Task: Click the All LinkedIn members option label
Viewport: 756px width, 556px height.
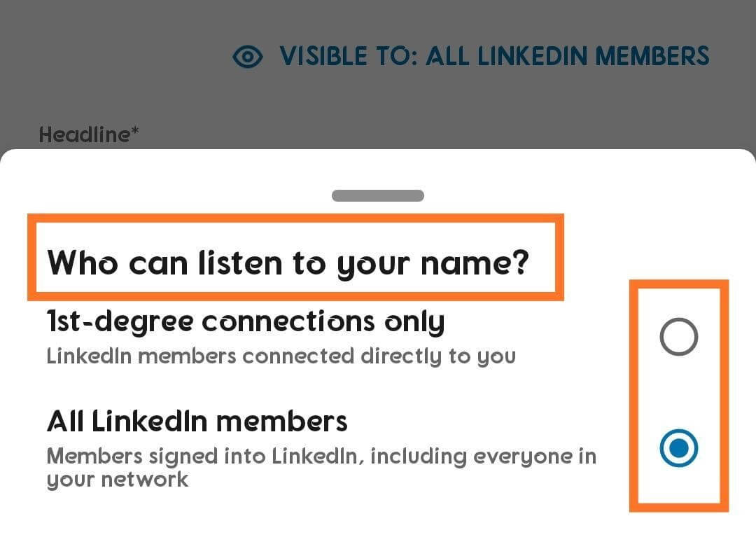Action: [196, 421]
